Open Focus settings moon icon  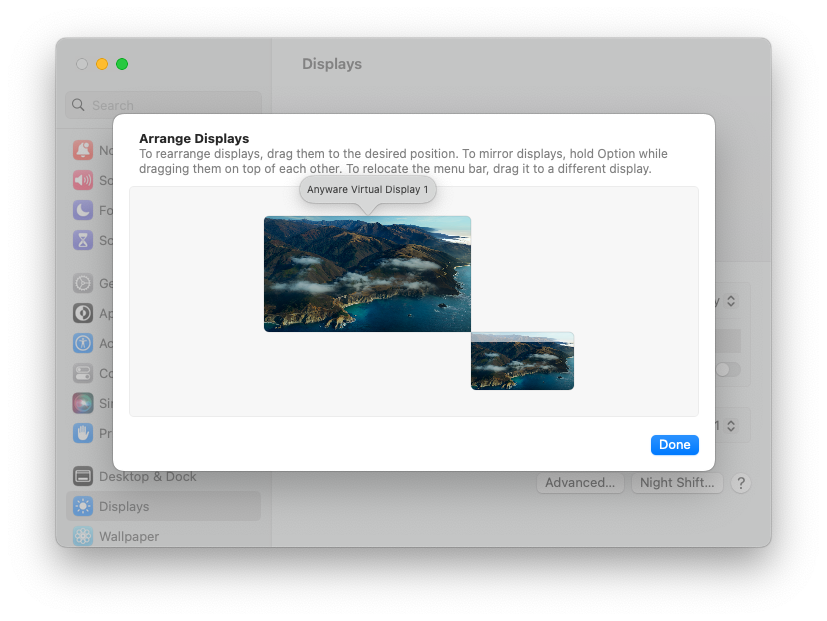coord(83,211)
